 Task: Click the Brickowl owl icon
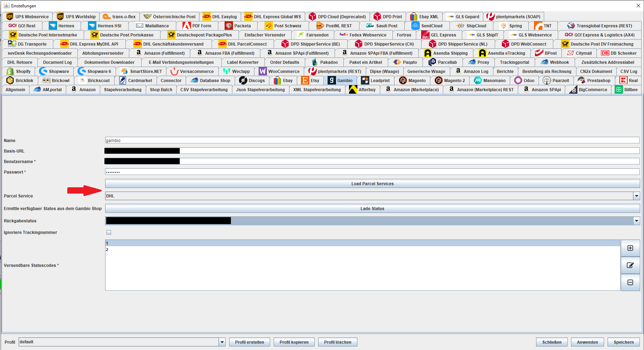[x=46, y=80]
